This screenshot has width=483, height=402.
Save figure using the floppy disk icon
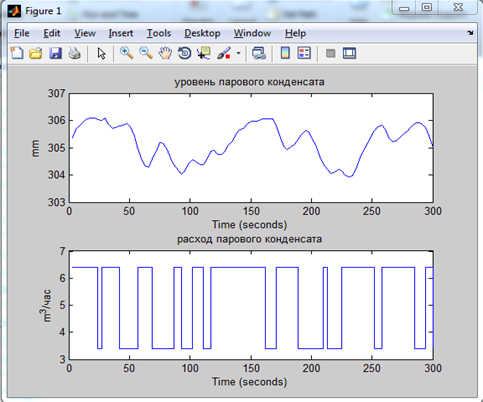[55, 53]
